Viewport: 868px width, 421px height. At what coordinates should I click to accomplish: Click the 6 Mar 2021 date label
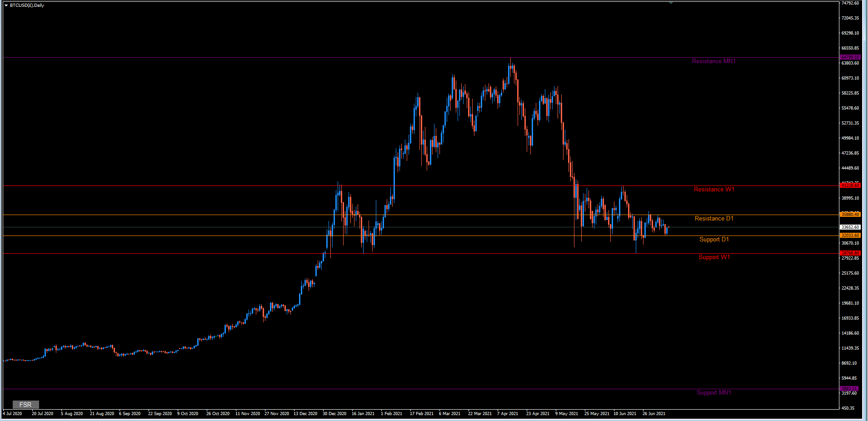point(450,414)
